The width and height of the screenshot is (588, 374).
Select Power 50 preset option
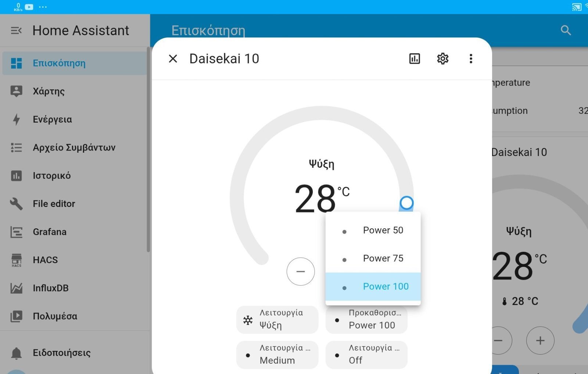pyautogui.click(x=373, y=230)
